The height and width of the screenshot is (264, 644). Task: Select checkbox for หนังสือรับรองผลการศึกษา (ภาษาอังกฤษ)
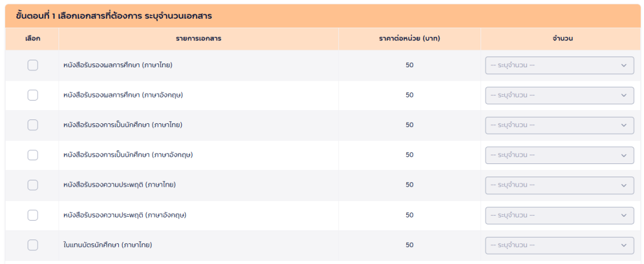(33, 95)
